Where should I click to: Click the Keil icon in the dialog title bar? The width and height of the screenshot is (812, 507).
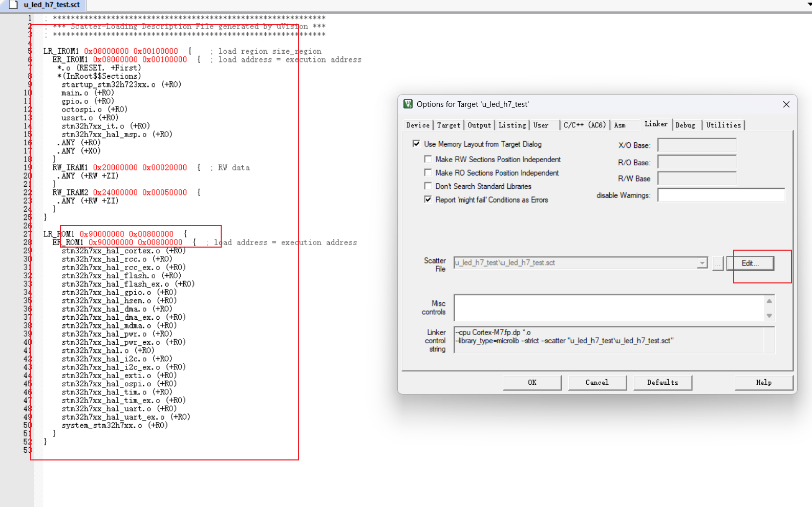(x=408, y=104)
